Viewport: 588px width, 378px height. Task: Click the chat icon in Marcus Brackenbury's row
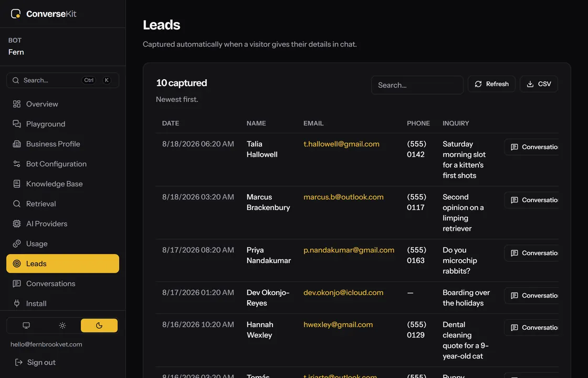point(514,200)
